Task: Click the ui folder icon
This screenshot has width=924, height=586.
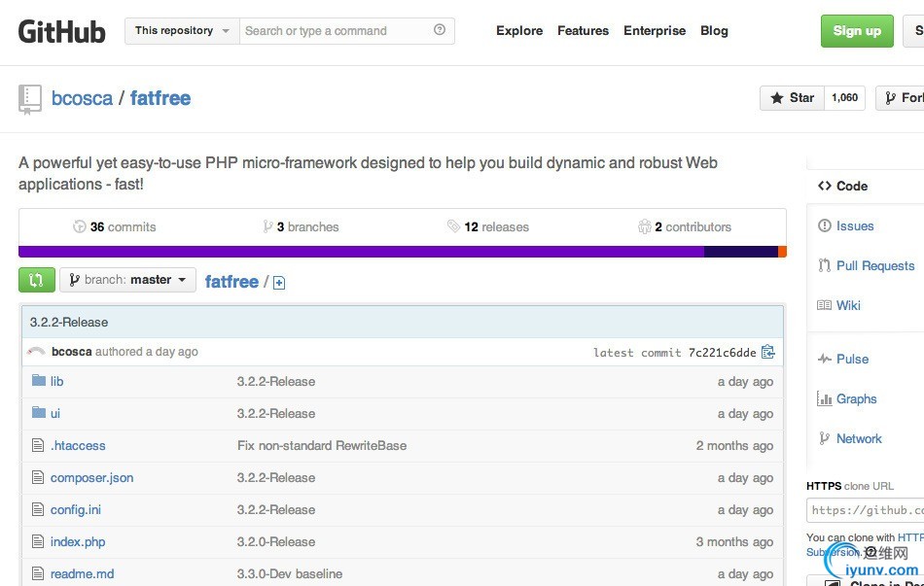Action: pyautogui.click(x=38, y=412)
